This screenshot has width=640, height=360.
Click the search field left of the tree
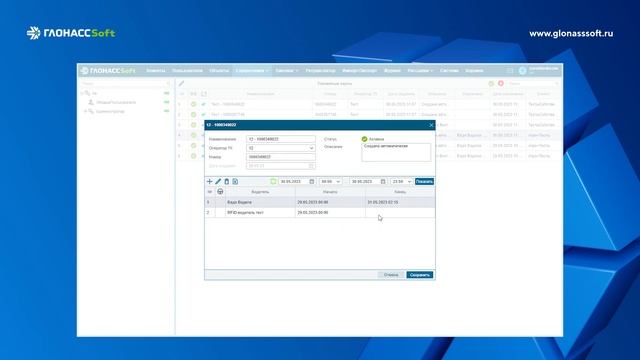tap(125, 83)
